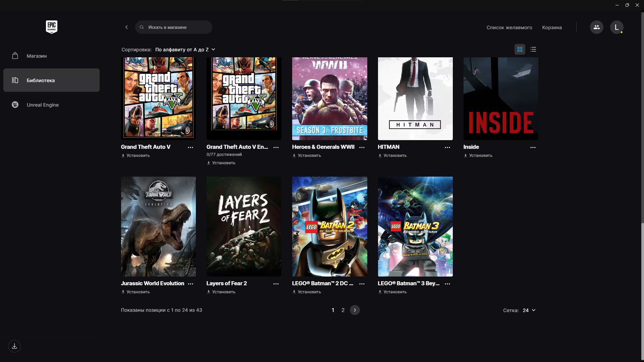Switch to grid view layout
644x362 pixels.
coord(520,49)
